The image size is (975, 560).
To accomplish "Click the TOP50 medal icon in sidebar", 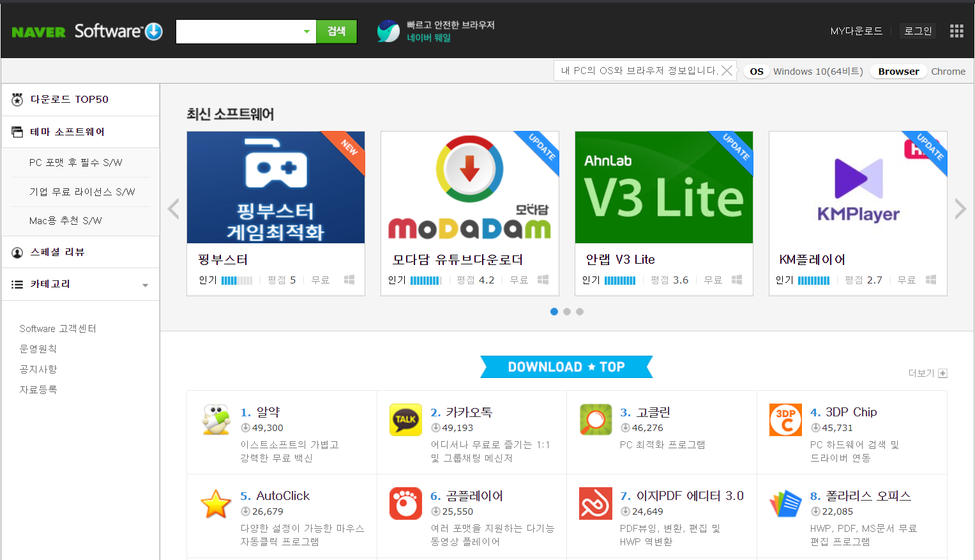I will click(17, 100).
